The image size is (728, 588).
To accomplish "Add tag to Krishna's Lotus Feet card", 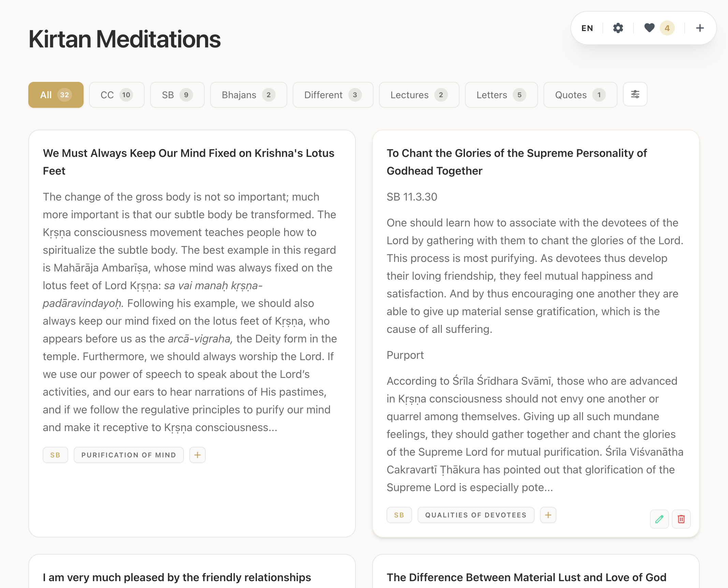I will (197, 455).
